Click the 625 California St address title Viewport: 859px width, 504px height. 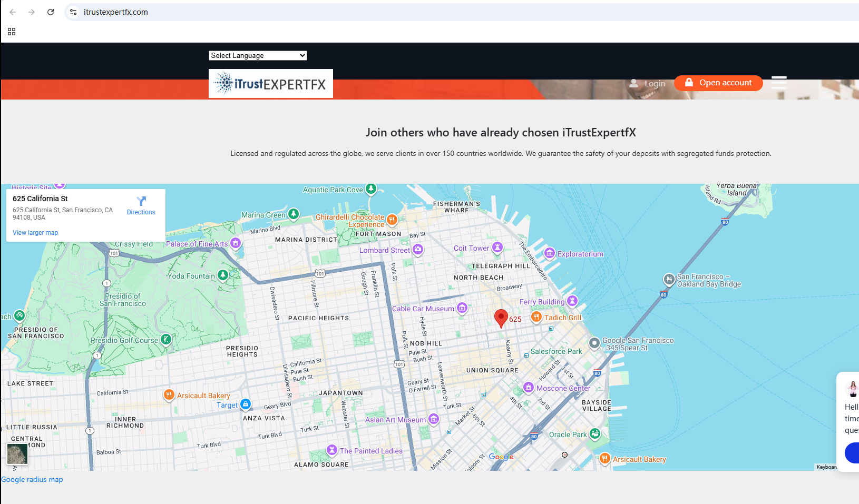point(40,199)
